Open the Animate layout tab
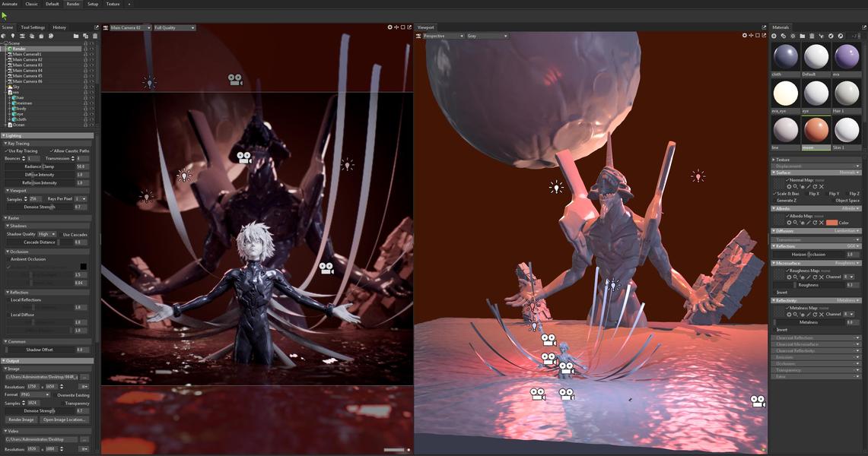The image size is (868, 456). click(10, 4)
